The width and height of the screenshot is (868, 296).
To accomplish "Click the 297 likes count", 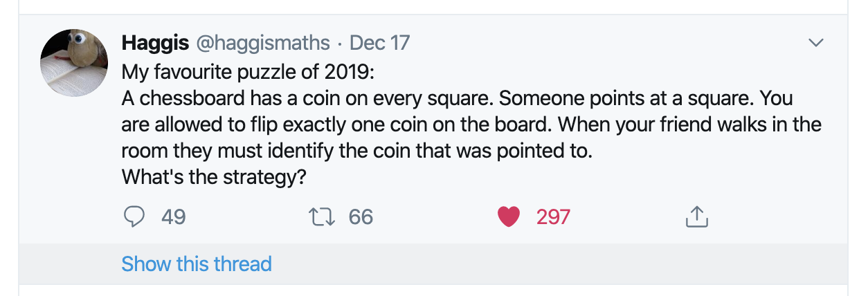I will (553, 217).
